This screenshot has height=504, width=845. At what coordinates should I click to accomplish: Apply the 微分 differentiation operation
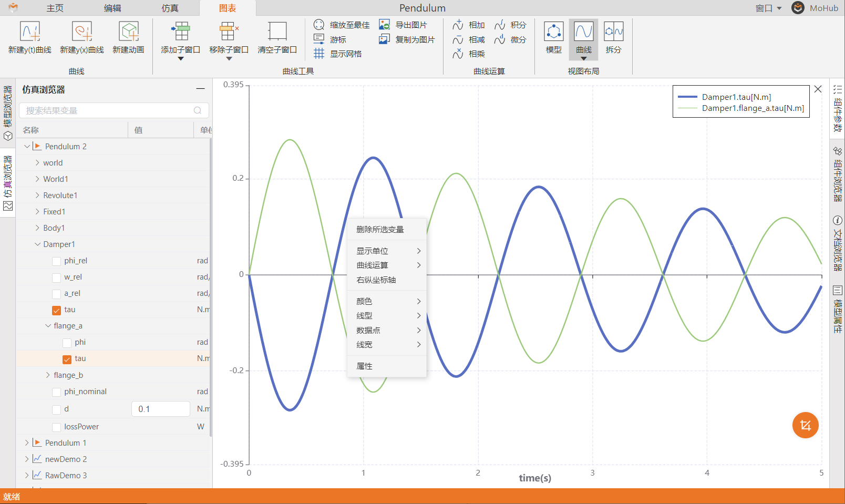pos(510,39)
